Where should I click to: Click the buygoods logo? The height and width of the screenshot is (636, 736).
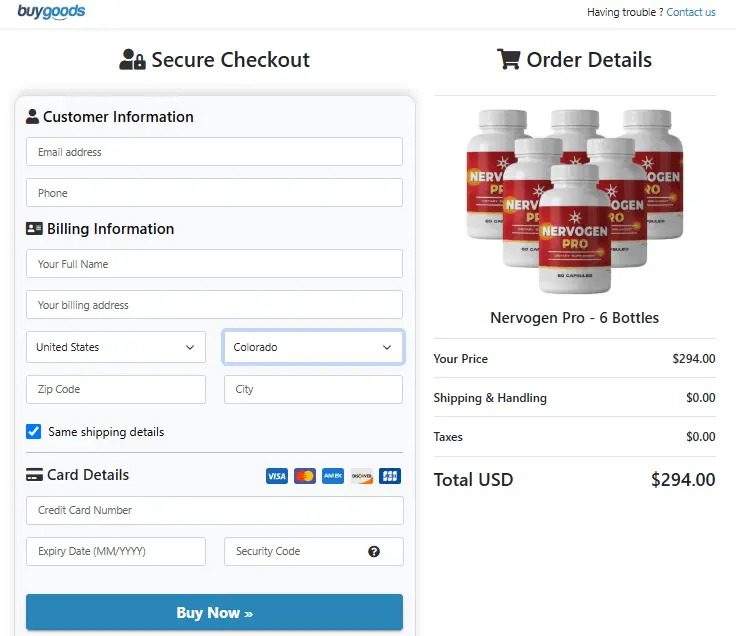tap(51, 12)
